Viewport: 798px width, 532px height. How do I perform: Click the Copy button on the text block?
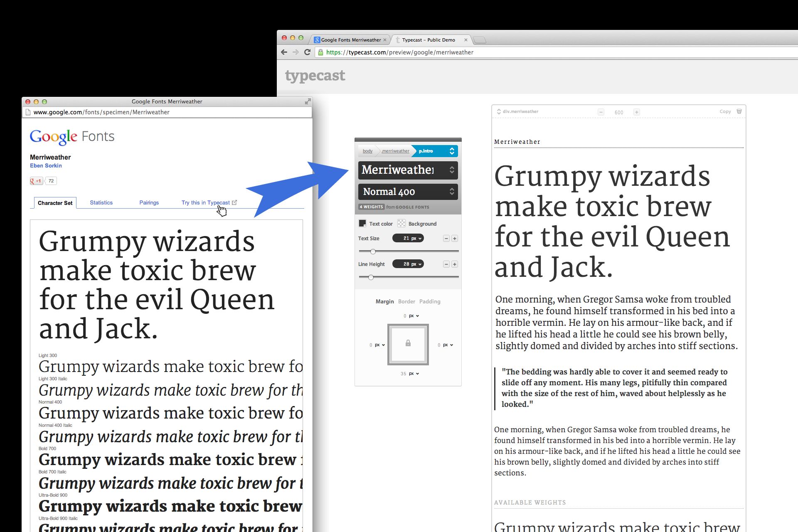[x=725, y=111]
